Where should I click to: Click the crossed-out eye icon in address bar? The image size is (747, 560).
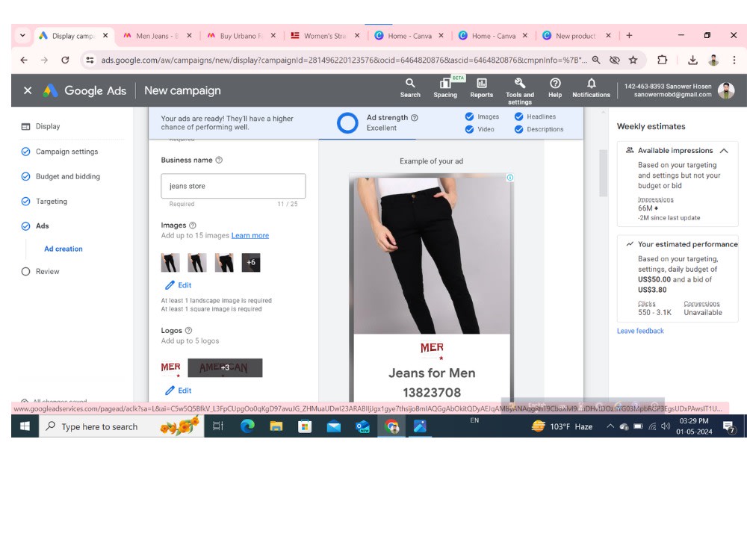(615, 60)
